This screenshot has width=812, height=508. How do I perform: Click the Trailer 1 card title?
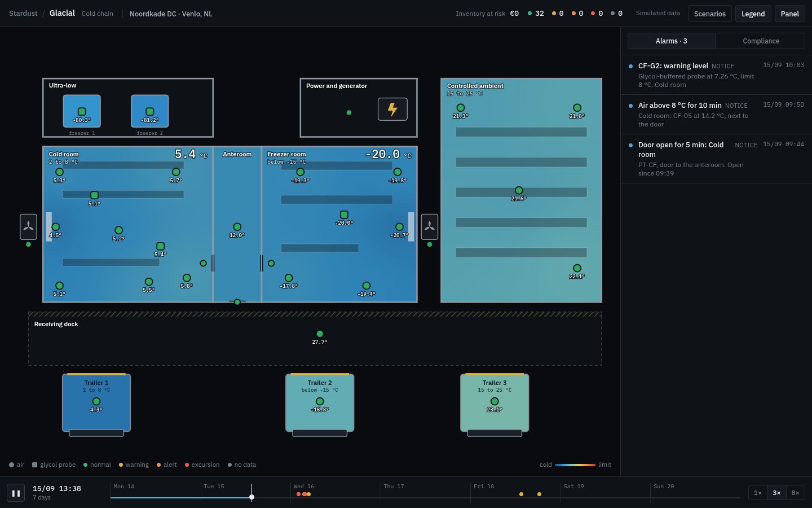pos(96,383)
